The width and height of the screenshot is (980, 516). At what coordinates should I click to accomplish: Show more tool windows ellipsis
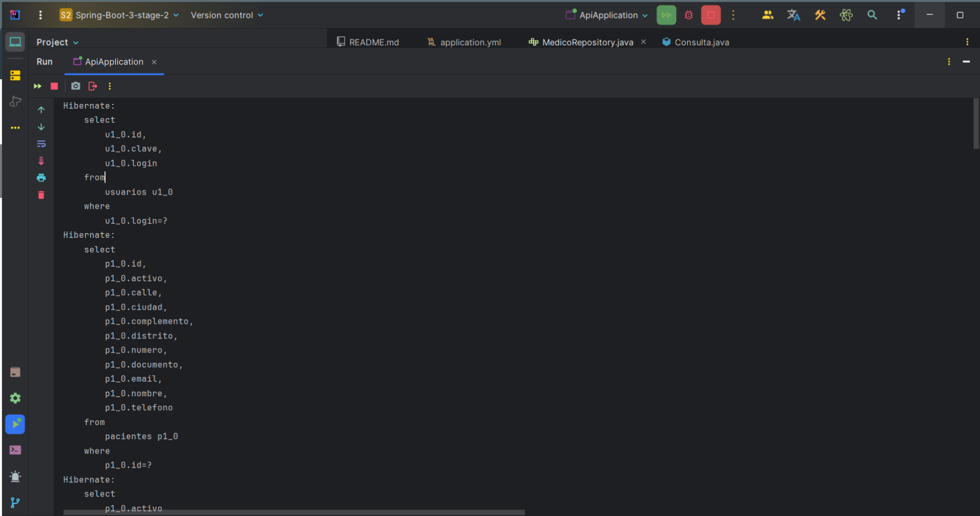[15, 128]
